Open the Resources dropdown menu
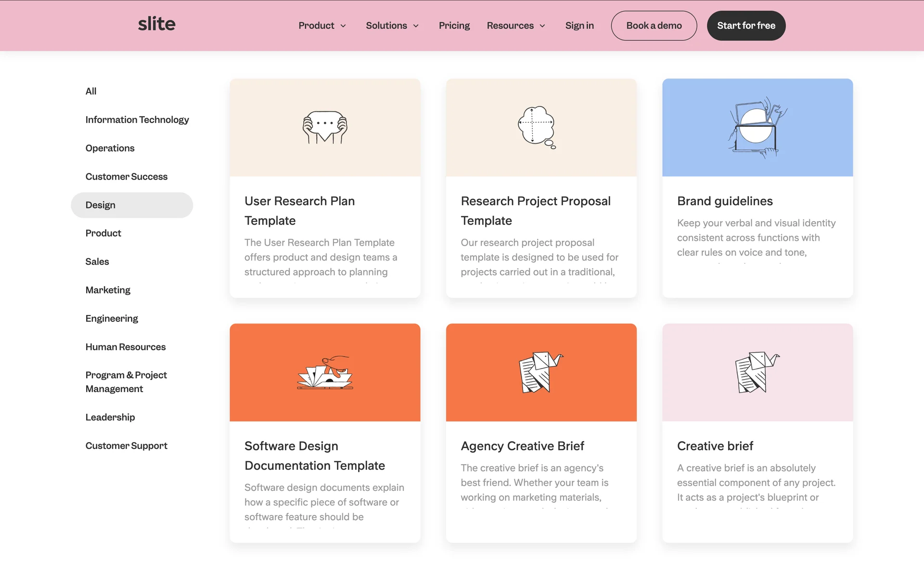The image size is (924, 578). tap(516, 26)
